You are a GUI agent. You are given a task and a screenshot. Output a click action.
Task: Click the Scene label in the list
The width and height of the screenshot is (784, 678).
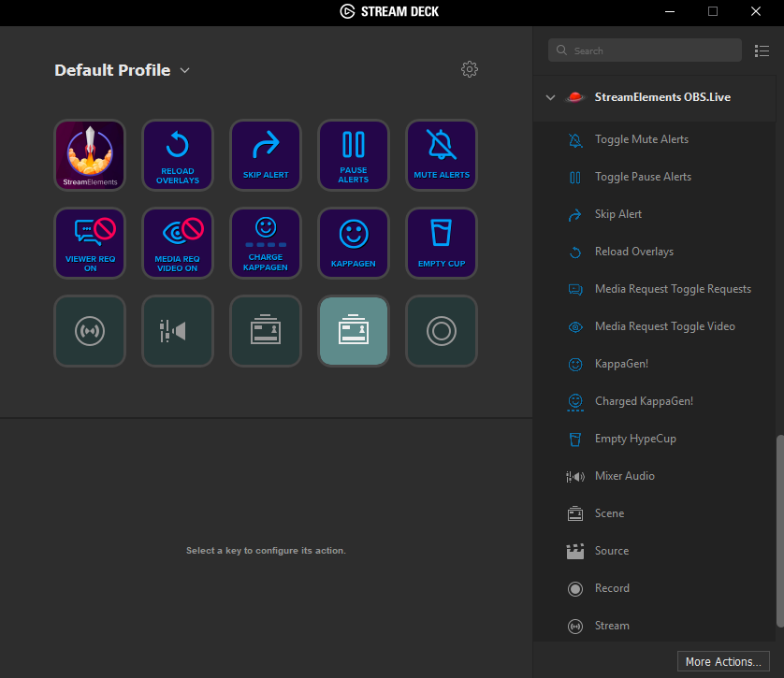pyautogui.click(x=609, y=513)
